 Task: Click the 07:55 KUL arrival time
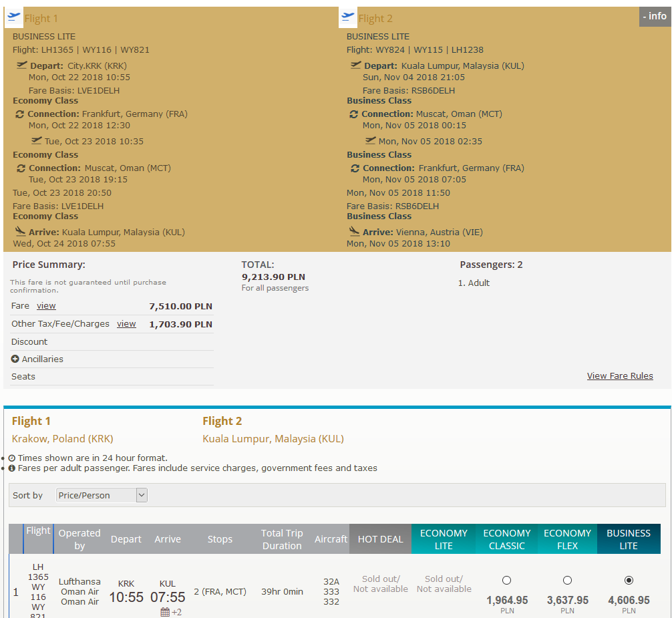tap(168, 597)
